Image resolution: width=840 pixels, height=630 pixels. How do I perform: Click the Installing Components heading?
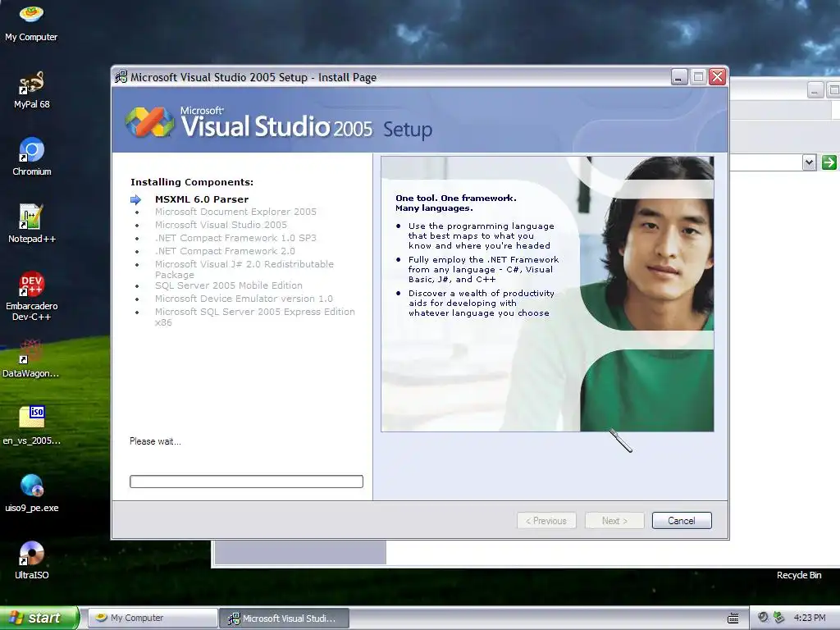(192, 182)
